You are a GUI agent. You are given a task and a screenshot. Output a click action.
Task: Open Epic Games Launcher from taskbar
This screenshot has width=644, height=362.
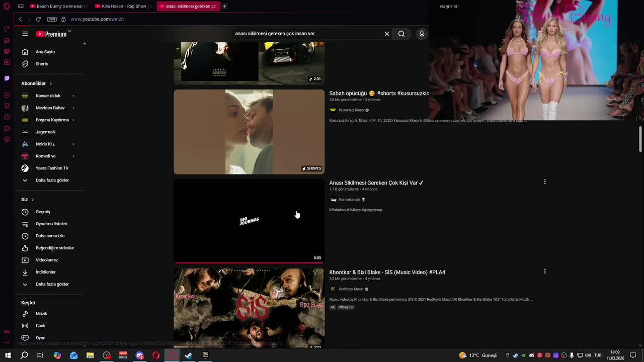205,355
